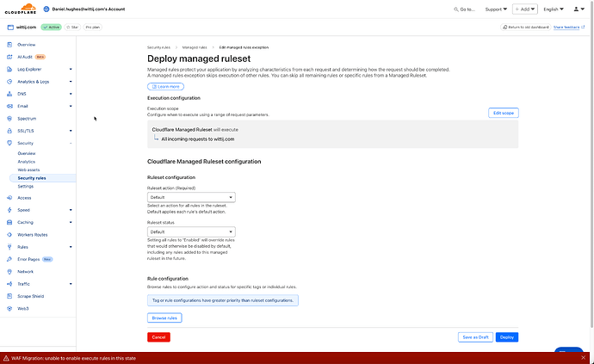Click the Overview sidebar icon

click(9, 45)
